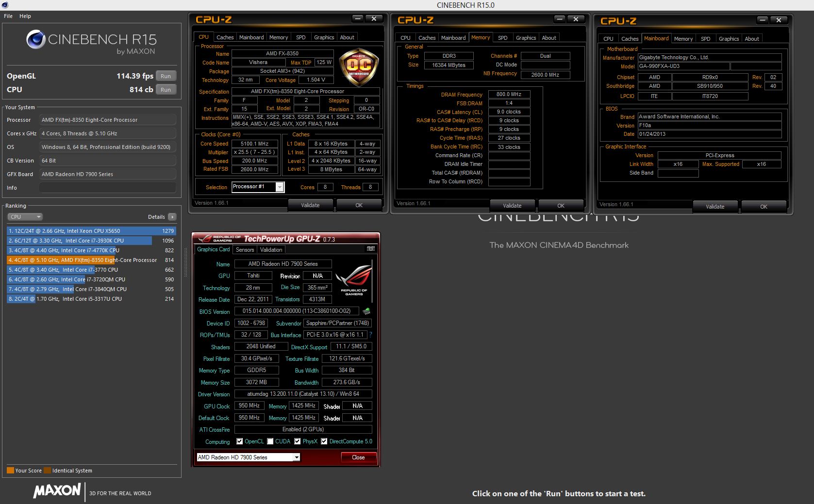
Task: Open Memory tab in first CPU-Z window
Action: [279, 37]
